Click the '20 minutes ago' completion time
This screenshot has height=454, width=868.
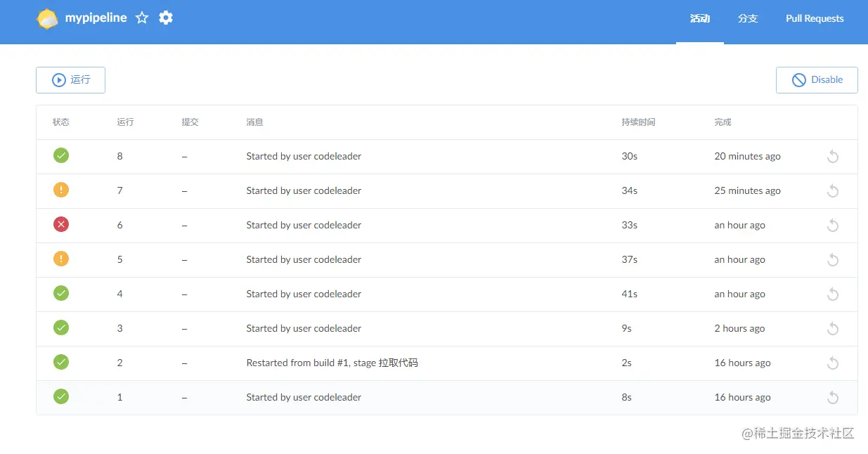(x=748, y=156)
